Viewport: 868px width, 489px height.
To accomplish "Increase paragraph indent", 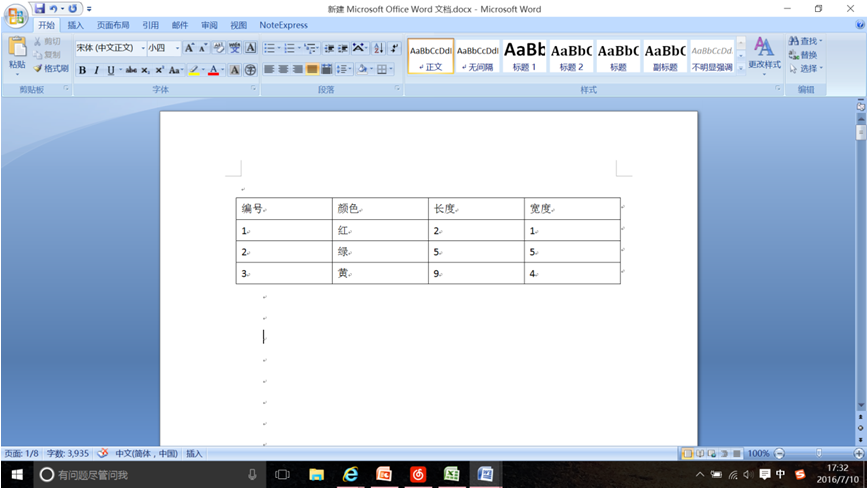I will (343, 48).
